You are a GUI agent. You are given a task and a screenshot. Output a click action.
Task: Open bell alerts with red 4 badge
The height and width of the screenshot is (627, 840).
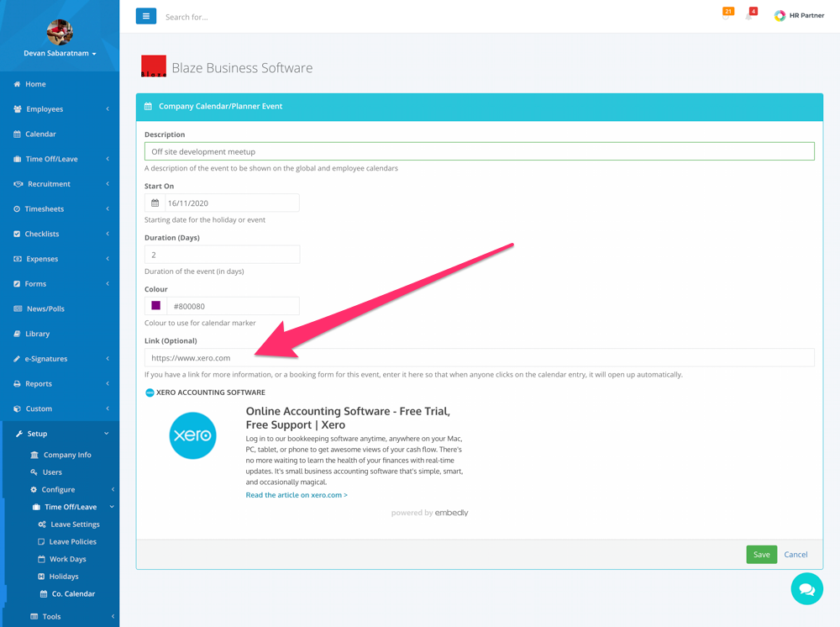(750, 13)
